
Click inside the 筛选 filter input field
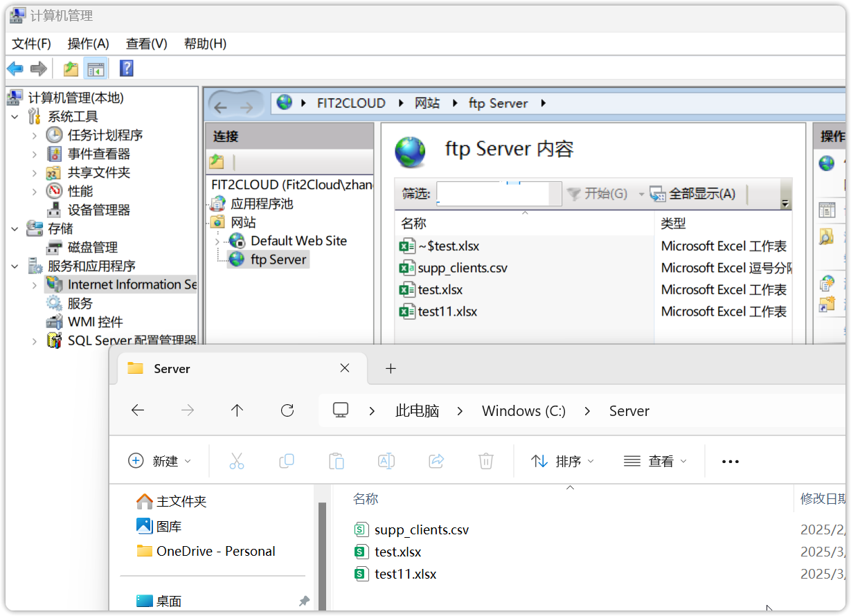pos(497,193)
